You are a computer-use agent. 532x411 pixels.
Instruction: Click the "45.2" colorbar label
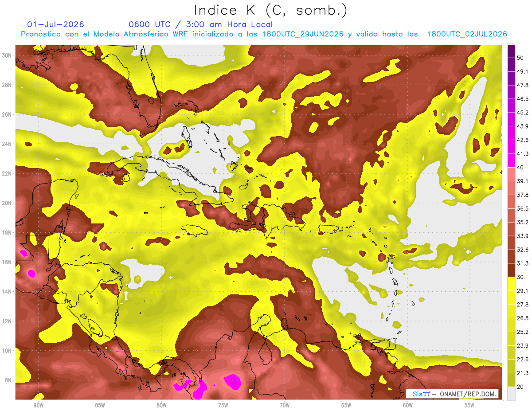(x=522, y=113)
